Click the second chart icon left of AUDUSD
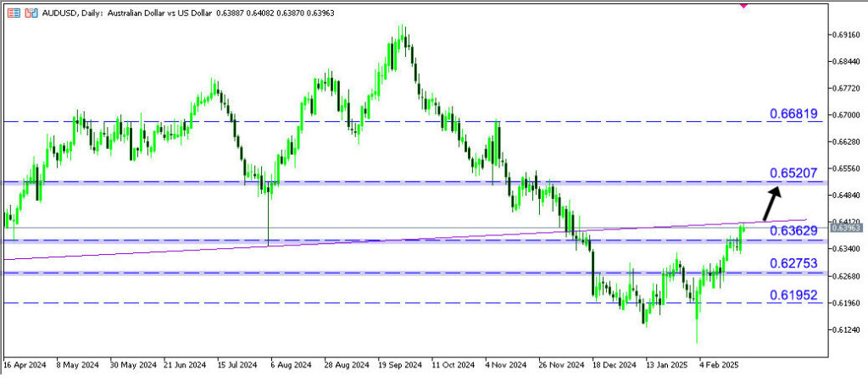Viewport: 868px width, 392px height. [x=31, y=15]
